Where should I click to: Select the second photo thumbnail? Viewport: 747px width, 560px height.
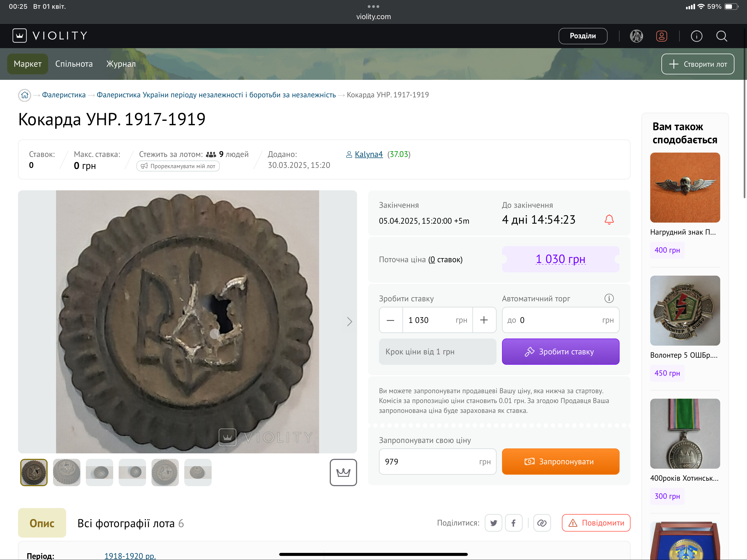tap(66, 472)
